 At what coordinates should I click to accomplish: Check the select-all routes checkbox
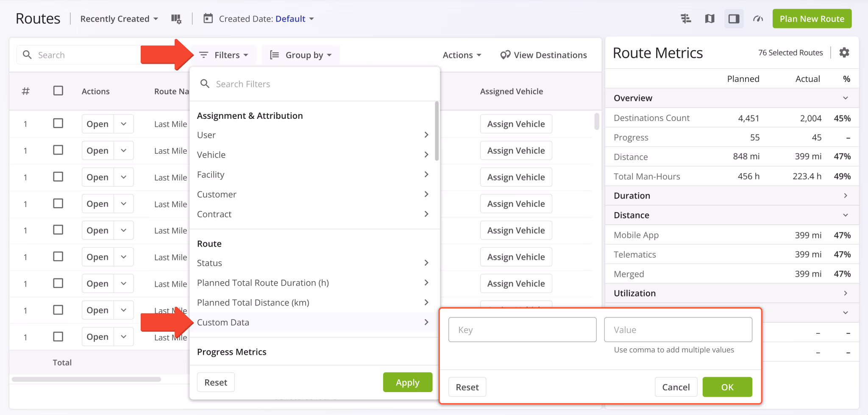(58, 90)
